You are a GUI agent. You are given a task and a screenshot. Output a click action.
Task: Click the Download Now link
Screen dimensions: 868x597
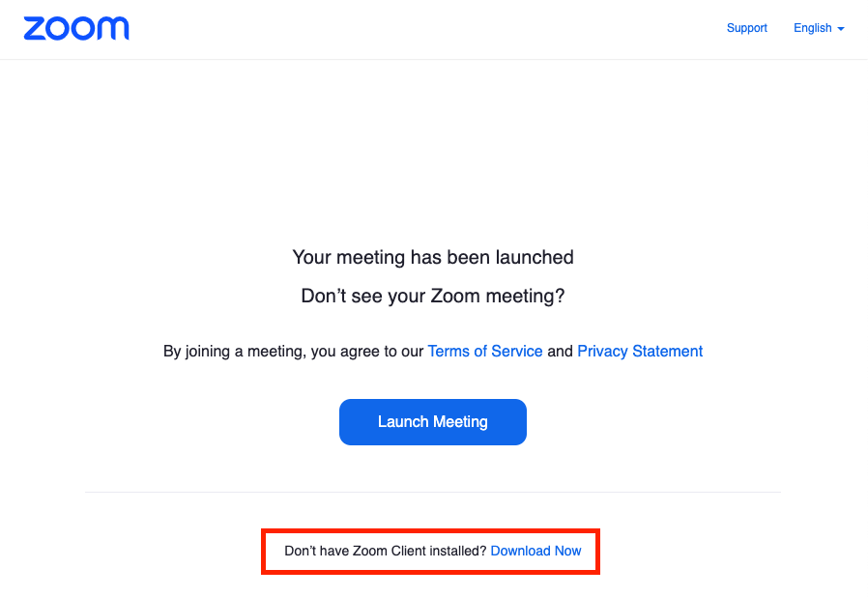[536, 551]
